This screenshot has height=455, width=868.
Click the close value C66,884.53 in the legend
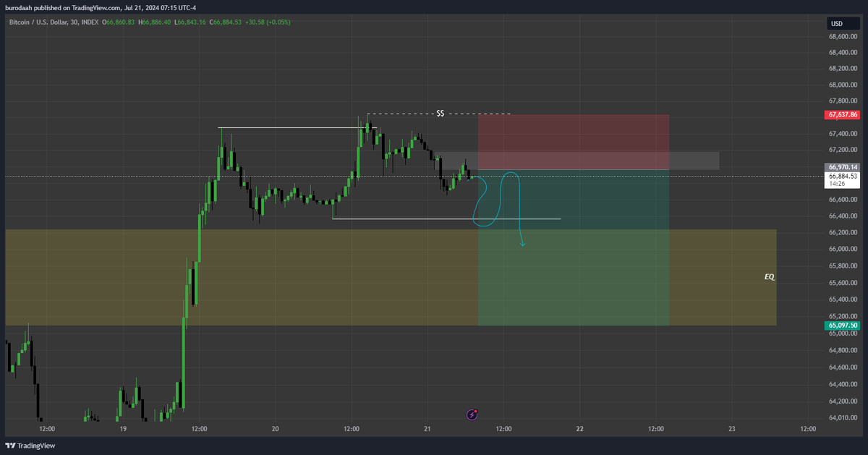(x=226, y=22)
